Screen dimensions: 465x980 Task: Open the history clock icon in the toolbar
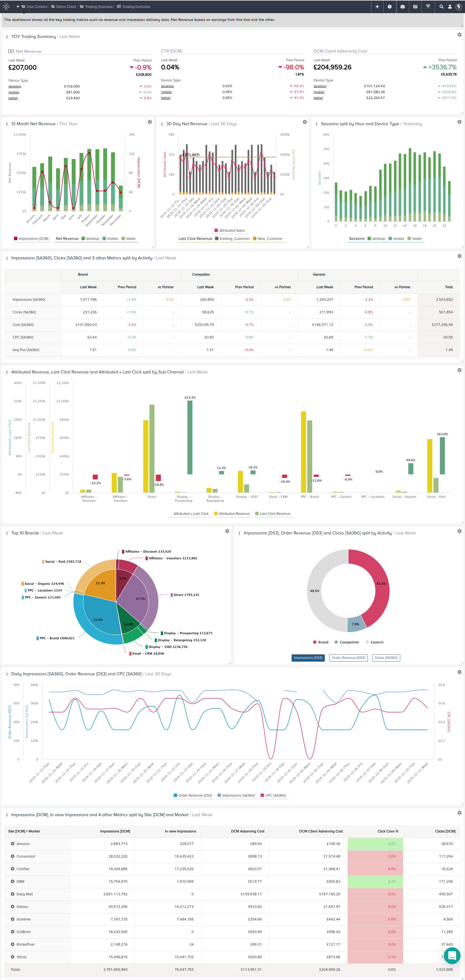click(x=389, y=6)
